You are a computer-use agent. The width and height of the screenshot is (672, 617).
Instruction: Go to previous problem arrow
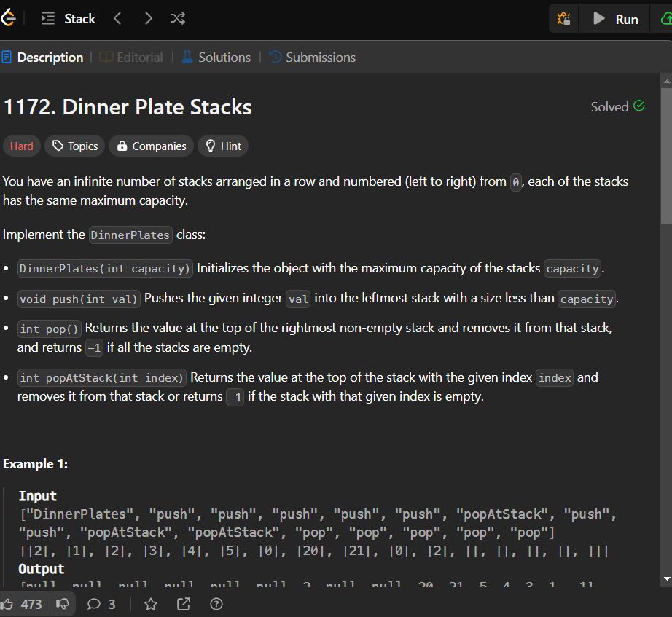tap(118, 19)
